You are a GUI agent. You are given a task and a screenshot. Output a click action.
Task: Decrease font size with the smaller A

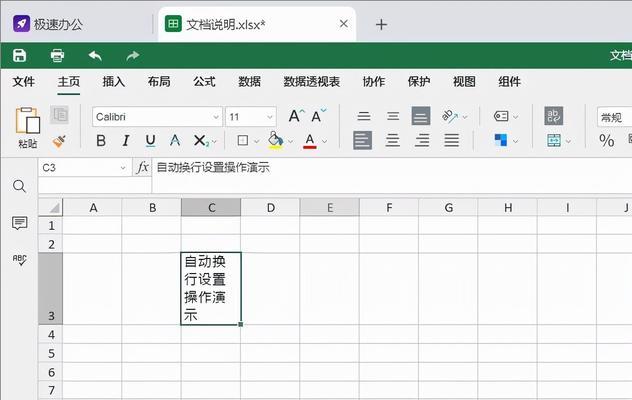tap(318, 116)
